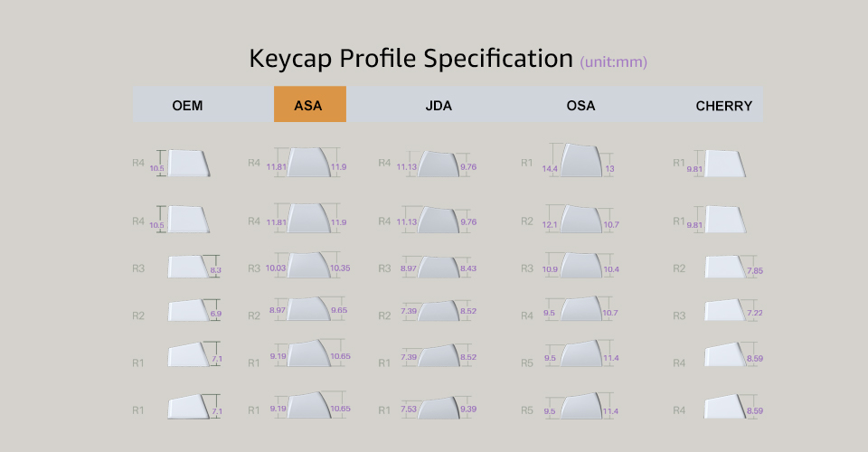868x452 pixels.
Task: Click the ASA R3 keycap image
Action: (309, 266)
